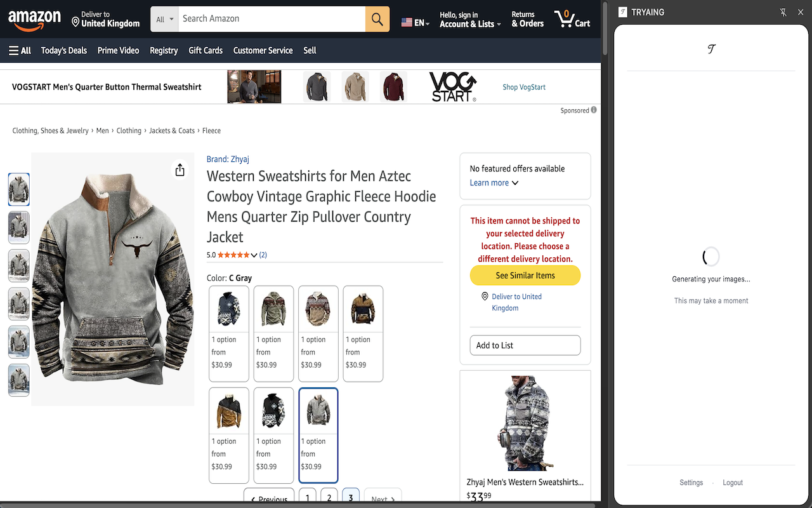Click the image generation progress spinner
The height and width of the screenshot is (508, 812).
coord(710,257)
